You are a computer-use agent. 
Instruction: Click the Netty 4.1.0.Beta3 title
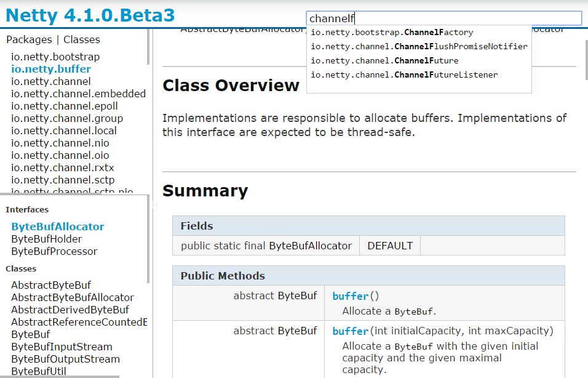(x=90, y=15)
